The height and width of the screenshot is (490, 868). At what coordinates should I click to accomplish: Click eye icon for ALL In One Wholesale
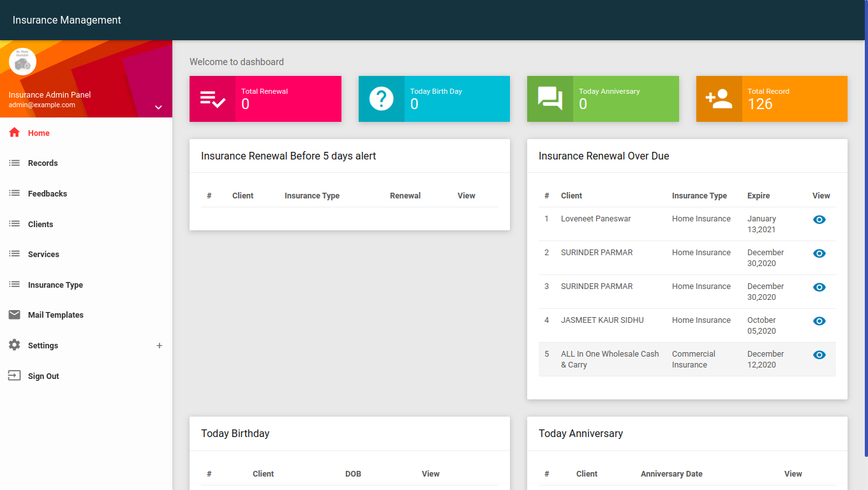[819, 355]
